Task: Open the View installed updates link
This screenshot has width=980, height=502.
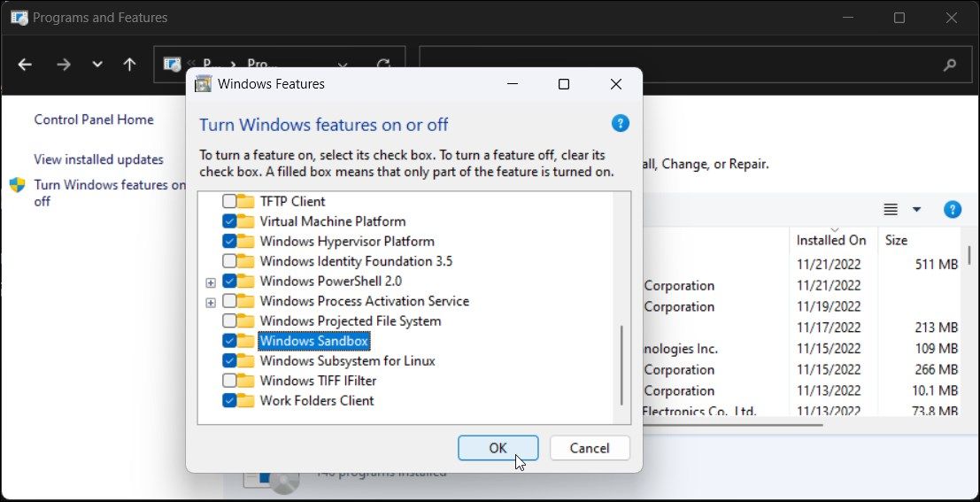Action: [98, 159]
